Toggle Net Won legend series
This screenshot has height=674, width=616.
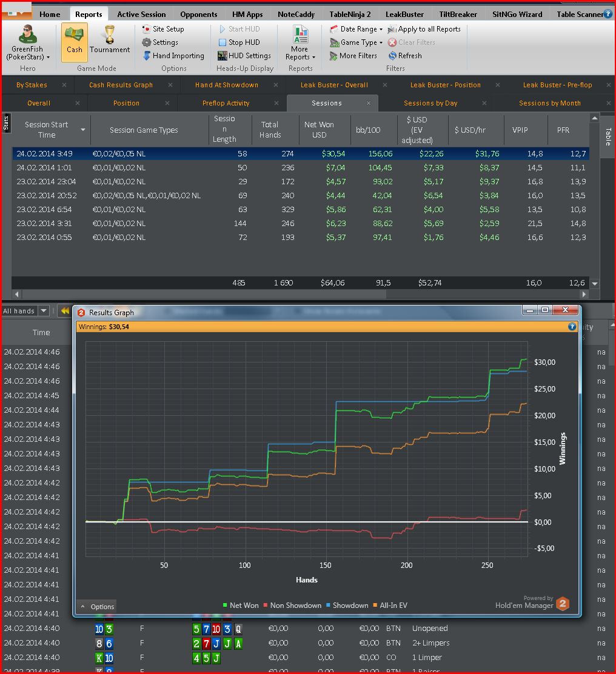(241, 606)
